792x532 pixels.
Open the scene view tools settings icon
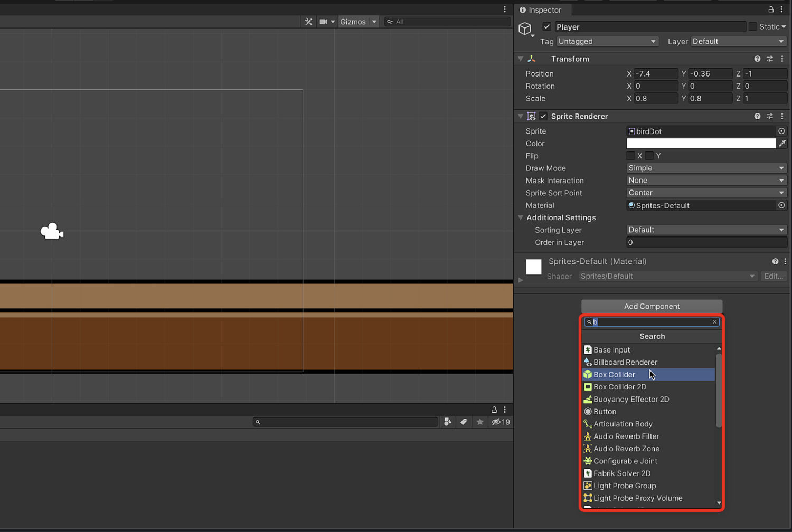[x=308, y=22]
